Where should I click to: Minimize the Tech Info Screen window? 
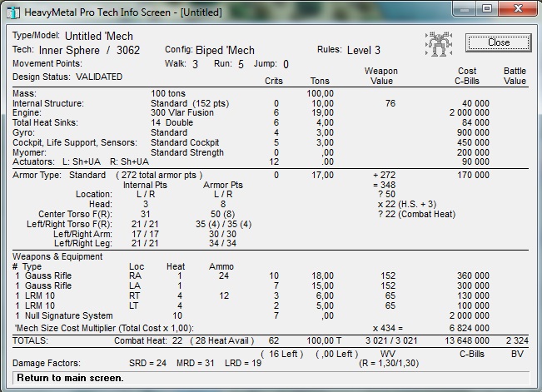[x=460, y=9]
